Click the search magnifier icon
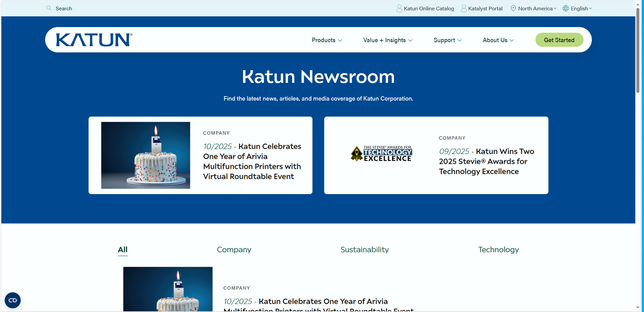The image size is (644, 312). [x=49, y=8]
